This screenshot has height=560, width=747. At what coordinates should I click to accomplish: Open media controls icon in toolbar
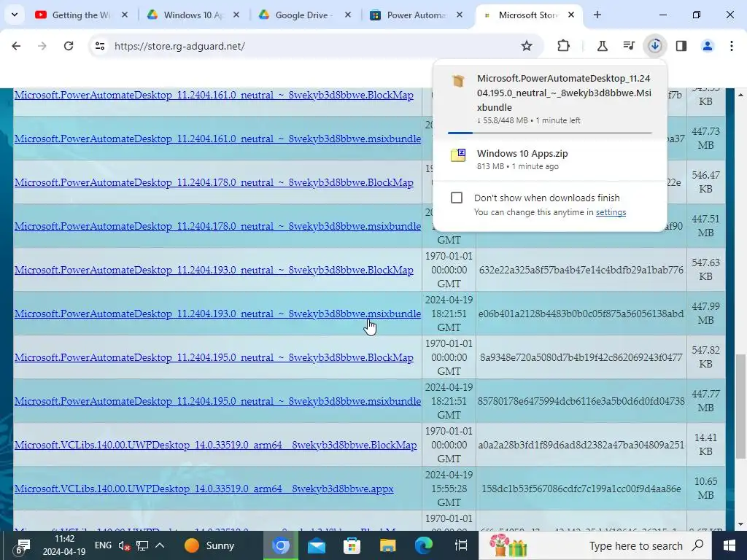(629, 46)
